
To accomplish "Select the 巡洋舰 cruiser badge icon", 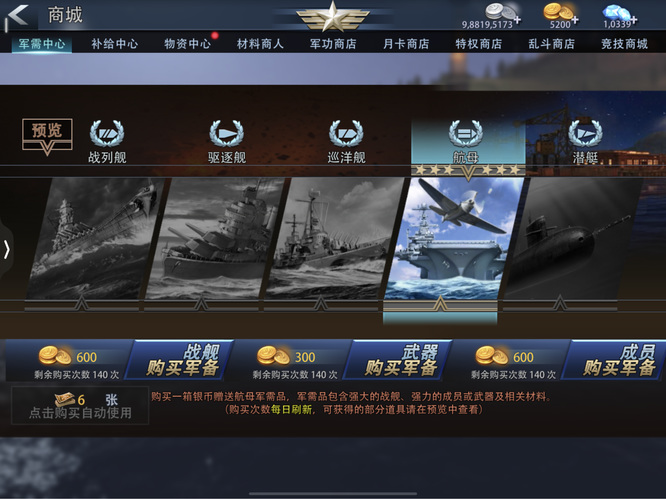I will [x=346, y=133].
